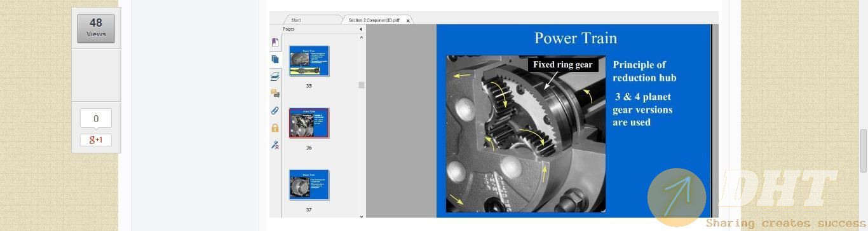Click the 48 Views button
The width and height of the screenshot is (868, 231).
96,28
